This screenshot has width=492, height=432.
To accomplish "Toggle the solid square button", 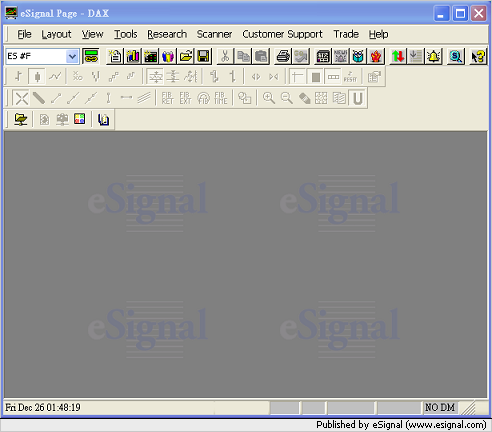I will [315, 77].
